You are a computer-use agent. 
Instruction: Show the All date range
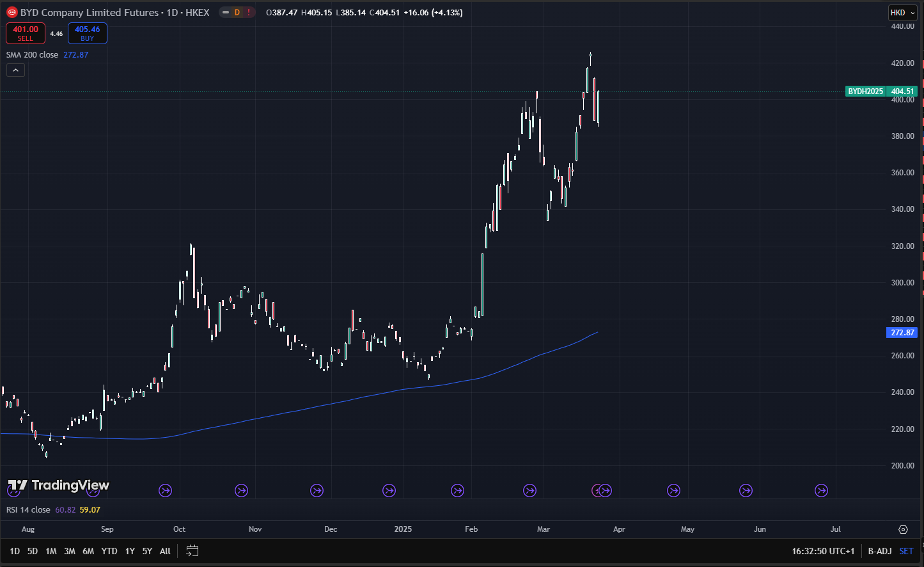click(x=165, y=551)
